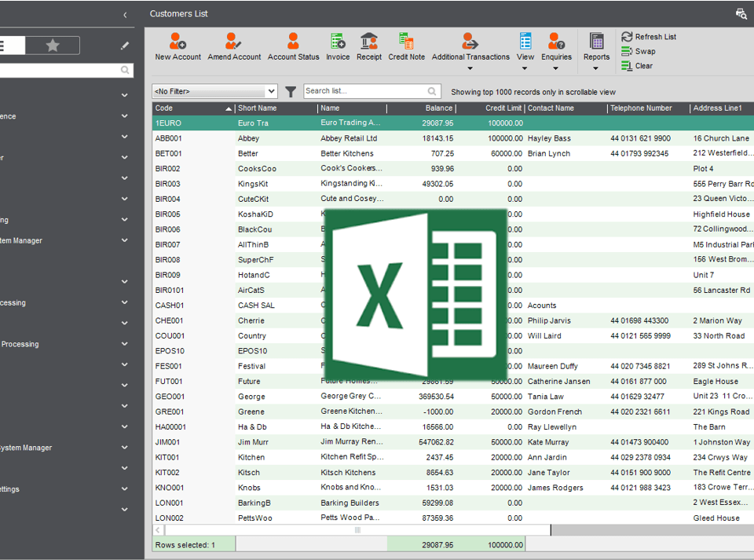Sort by the Short Name column header
The image size is (754, 560).
point(276,108)
